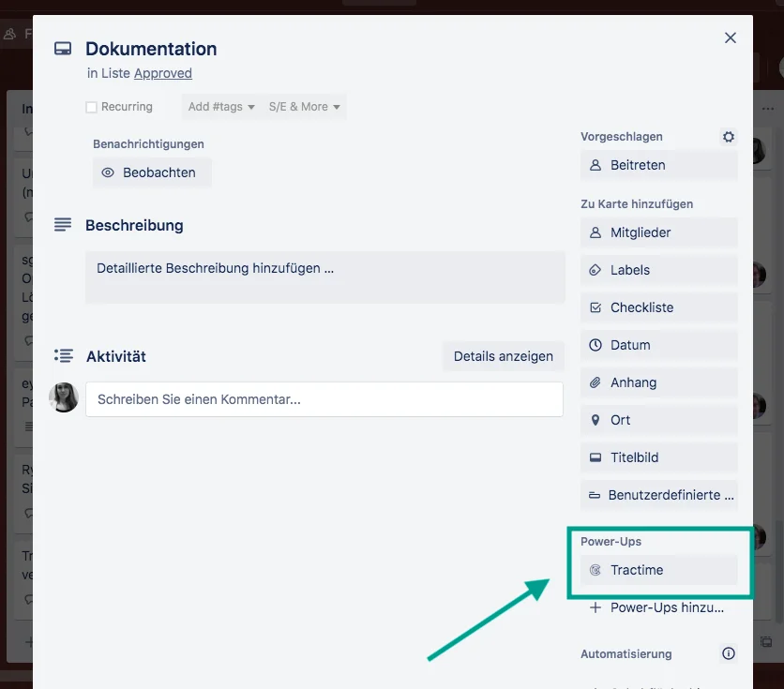Toggle Beobachten for this card
Screen dimensions: 784x689
(x=151, y=172)
